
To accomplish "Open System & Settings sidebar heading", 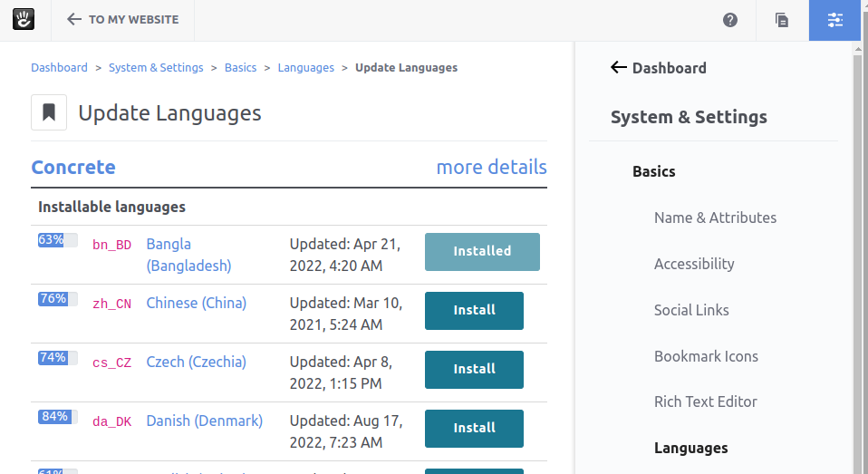I will point(689,117).
